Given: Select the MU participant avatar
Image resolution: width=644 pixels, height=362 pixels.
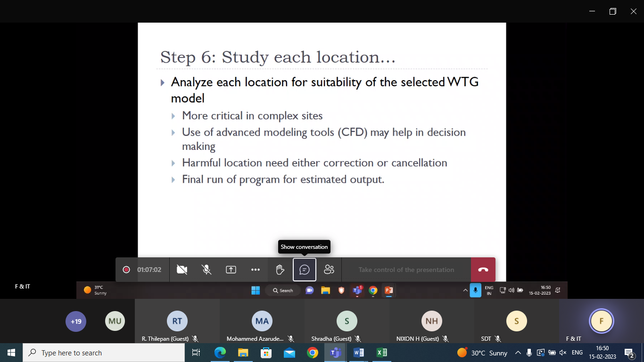Looking at the screenshot, I should point(115,321).
